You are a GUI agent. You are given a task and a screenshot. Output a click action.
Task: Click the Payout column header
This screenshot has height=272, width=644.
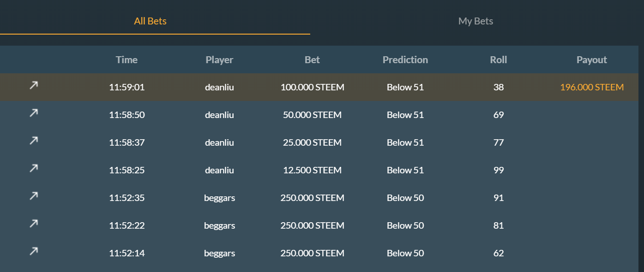tap(591, 60)
